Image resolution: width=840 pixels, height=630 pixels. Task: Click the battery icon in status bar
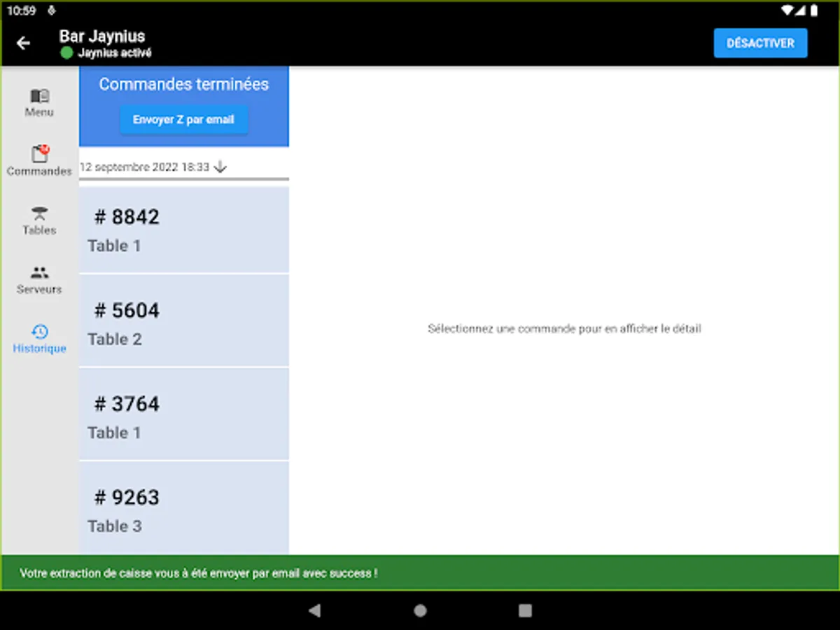pos(814,10)
